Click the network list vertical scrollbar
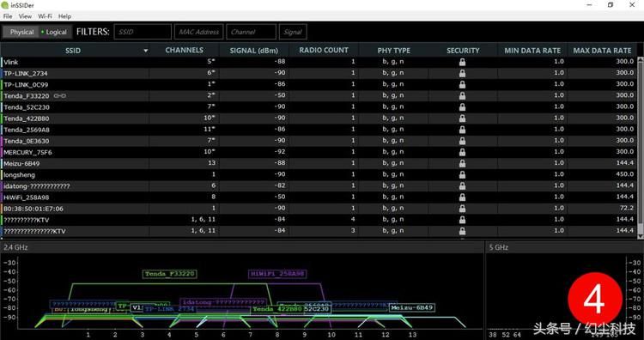Viewport: 644px width, 340px height. point(640,148)
